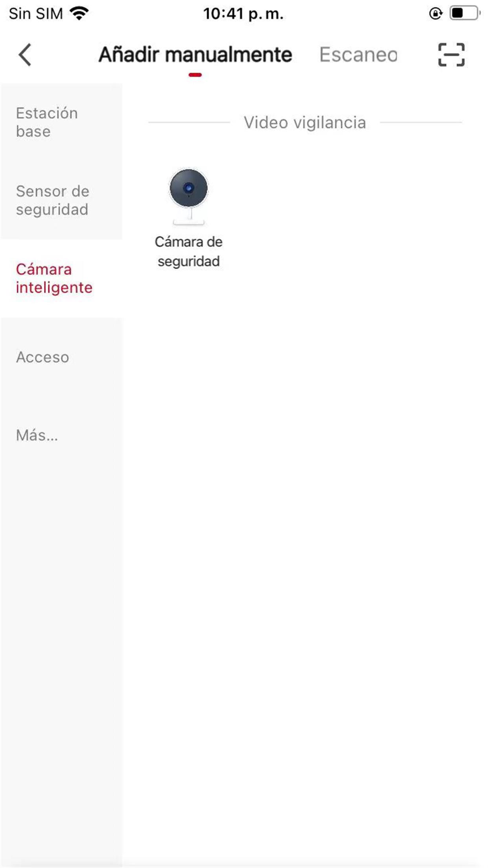488x868 pixels.
Task: Tap the battery level icon
Action: tap(464, 13)
